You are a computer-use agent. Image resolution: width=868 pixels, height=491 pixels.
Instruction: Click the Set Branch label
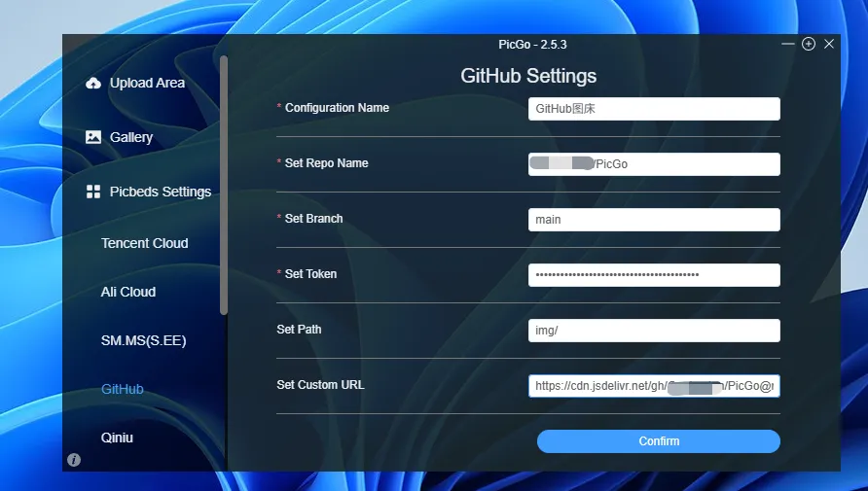313,219
